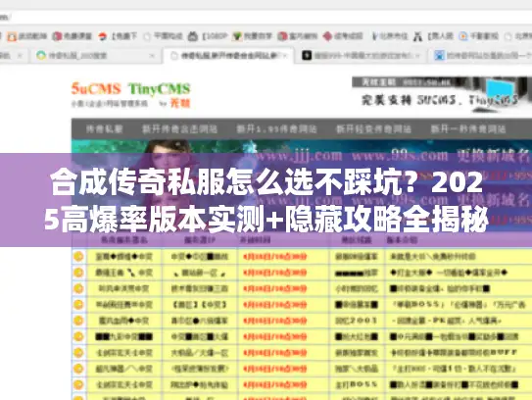Open the 新开1.95传奇网站 navigation item

click(x=276, y=129)
